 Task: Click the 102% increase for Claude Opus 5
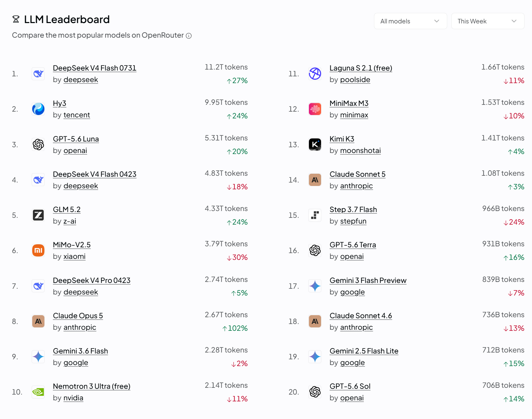tap(235, 328)
